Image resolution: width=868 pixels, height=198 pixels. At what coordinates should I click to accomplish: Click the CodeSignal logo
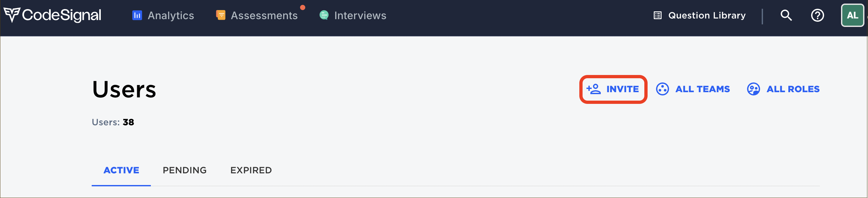pos(52,15)
